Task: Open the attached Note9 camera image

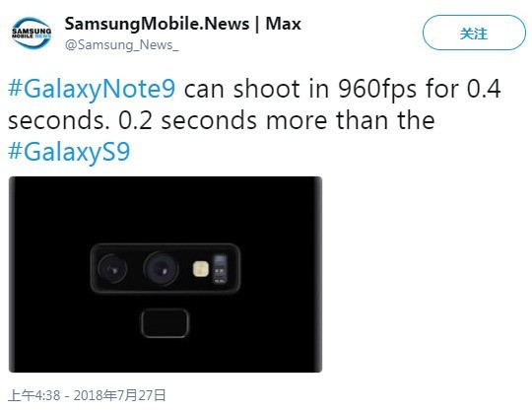Action: click(x=166, y=274)
